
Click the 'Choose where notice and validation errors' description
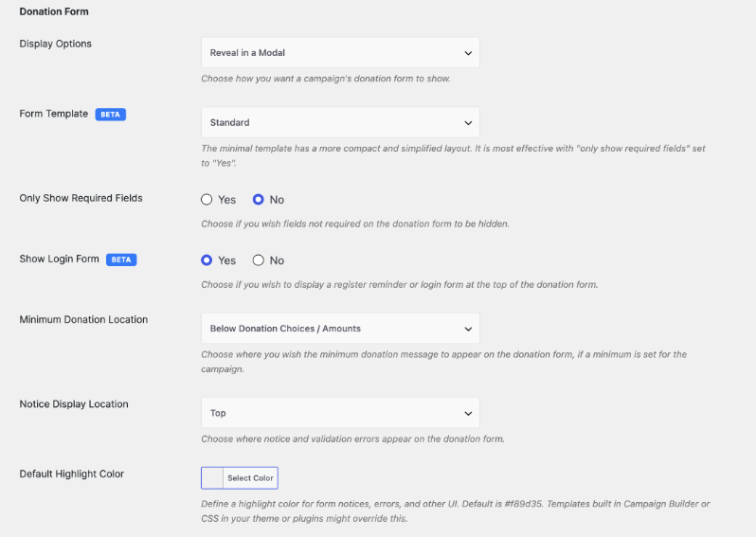[353, 439]
